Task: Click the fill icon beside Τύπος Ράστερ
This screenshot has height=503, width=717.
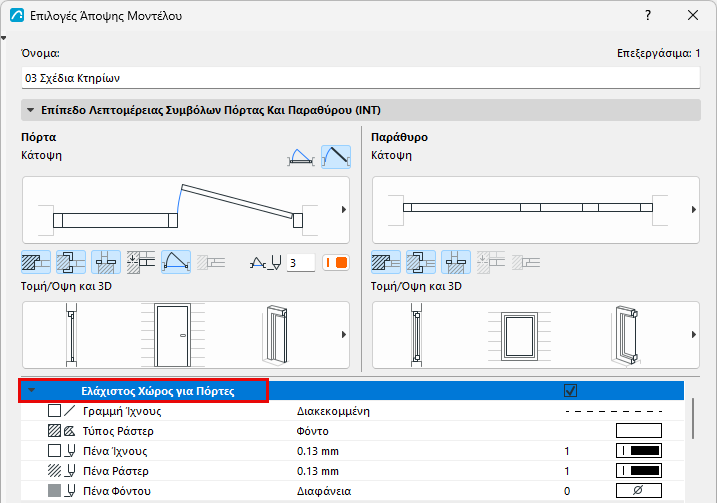Action: 70,431
